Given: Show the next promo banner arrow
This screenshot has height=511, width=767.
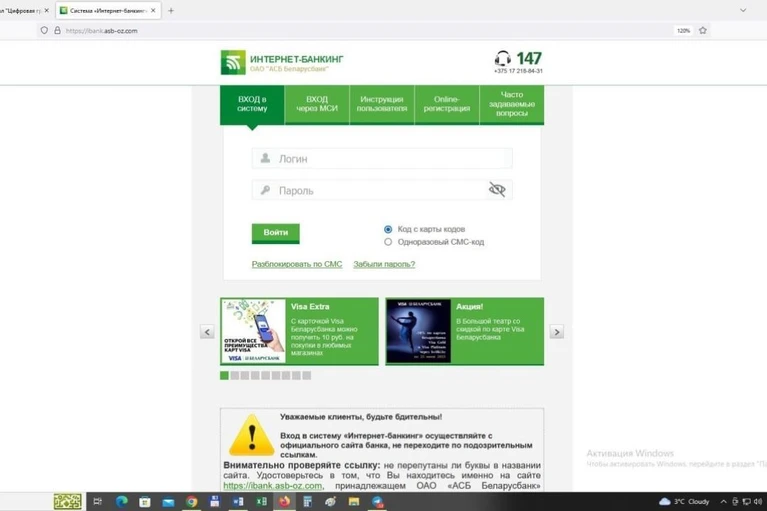Looking at the screenshot, I should coord(557,332).
